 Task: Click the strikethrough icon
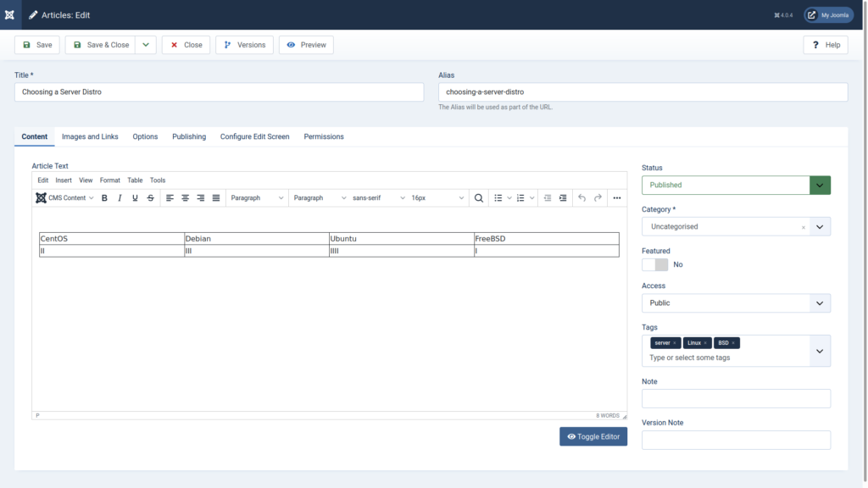(x=151, y=198)
